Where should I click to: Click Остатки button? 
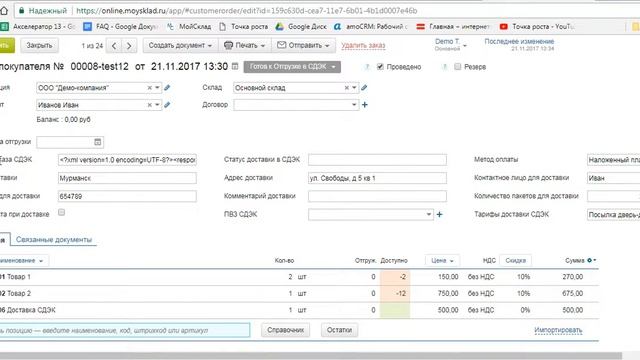[339, 330]
